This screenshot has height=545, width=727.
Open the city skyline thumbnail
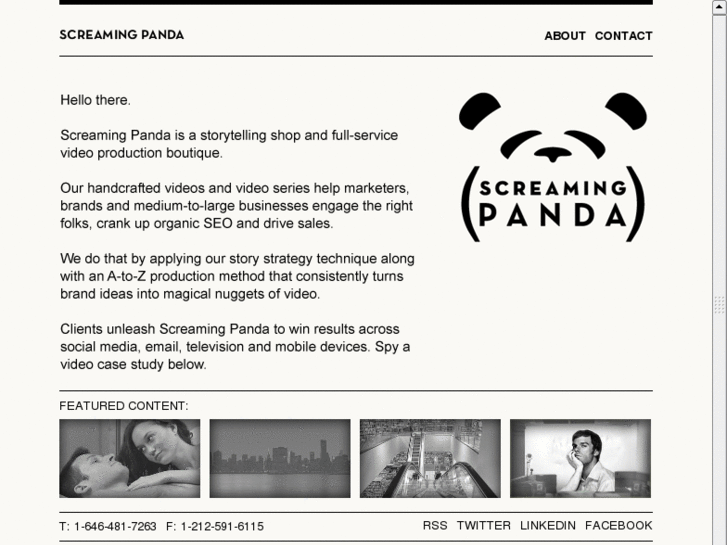point(280,458)
